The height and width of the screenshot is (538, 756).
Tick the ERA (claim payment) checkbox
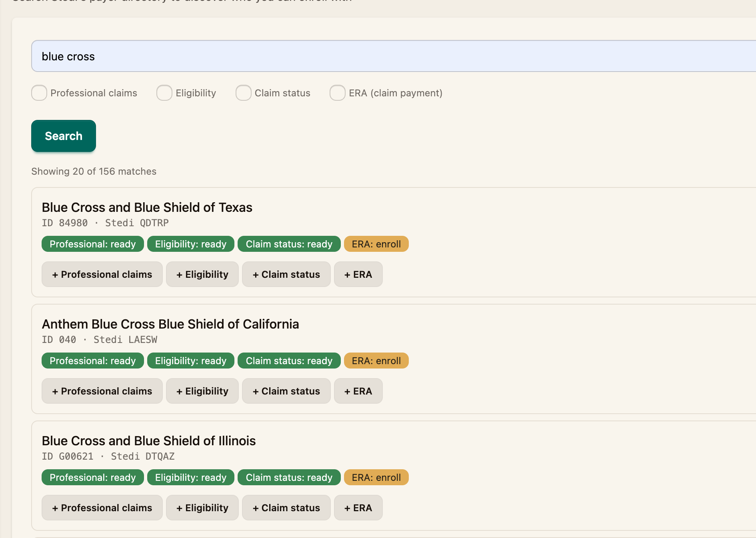click(x=338, y=93)
